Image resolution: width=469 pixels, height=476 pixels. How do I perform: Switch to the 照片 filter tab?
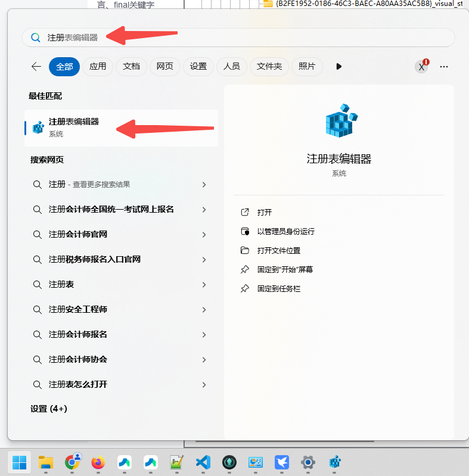pos(307,67)
